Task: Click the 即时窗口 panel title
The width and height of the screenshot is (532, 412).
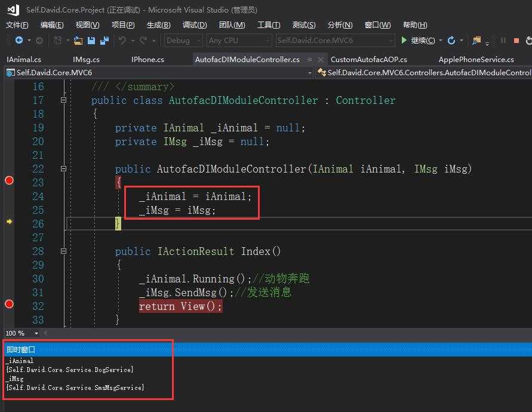Action: (x=21, y=349)
